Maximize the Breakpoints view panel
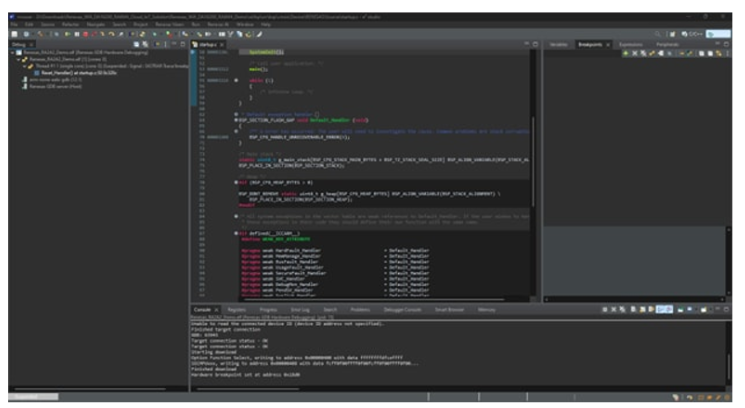Screen dimensions: 745x408 click(x=726, y=44)
